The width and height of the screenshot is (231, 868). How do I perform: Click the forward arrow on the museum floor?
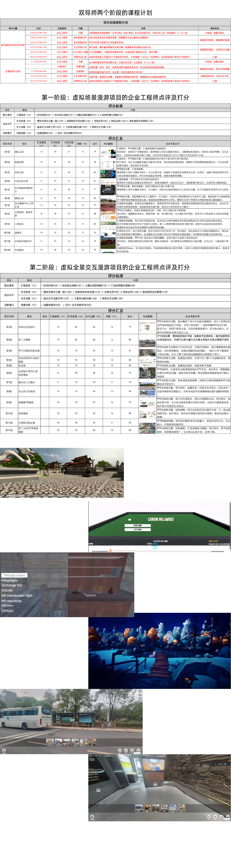(x=136, y=792)
